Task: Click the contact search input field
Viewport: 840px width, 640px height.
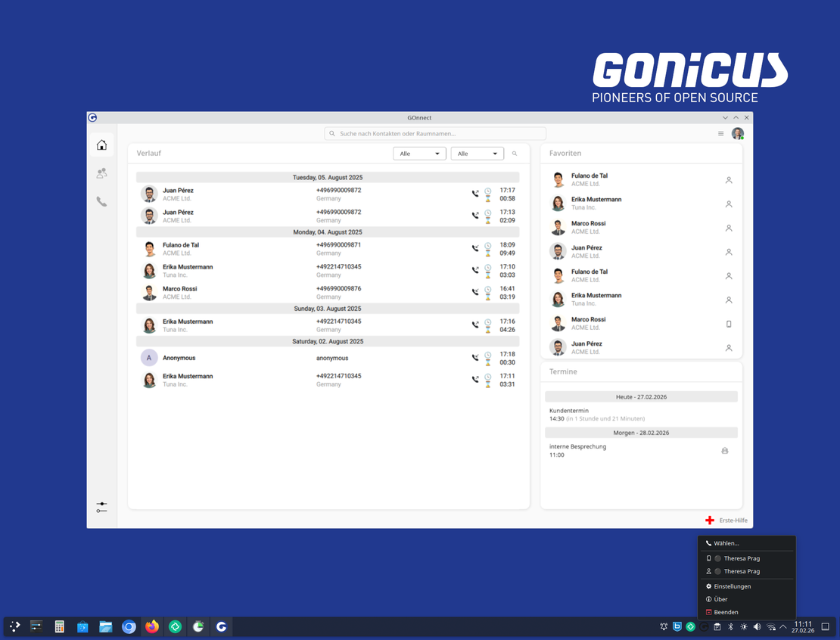Action: pyautogui.click(x=435, y=133)
